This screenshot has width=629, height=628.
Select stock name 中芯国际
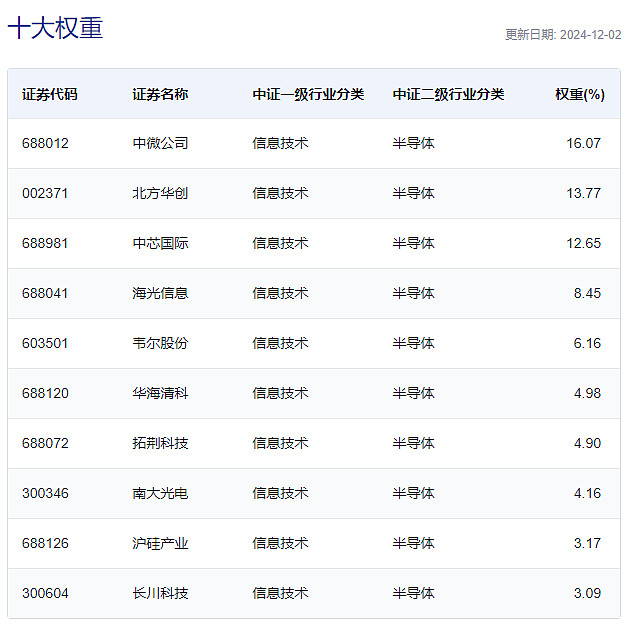[x=160, y=243]
